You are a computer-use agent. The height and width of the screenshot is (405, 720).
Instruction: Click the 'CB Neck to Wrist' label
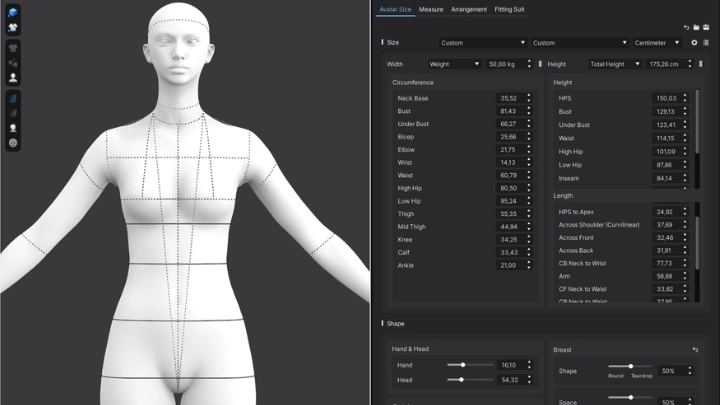click(x=582, y=264)
